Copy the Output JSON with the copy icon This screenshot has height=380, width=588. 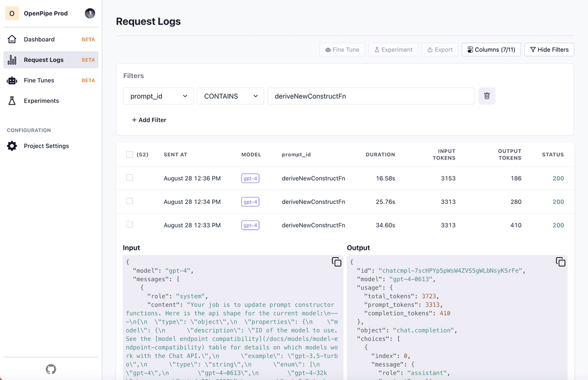pyautogui.click(x=560, y=261)
